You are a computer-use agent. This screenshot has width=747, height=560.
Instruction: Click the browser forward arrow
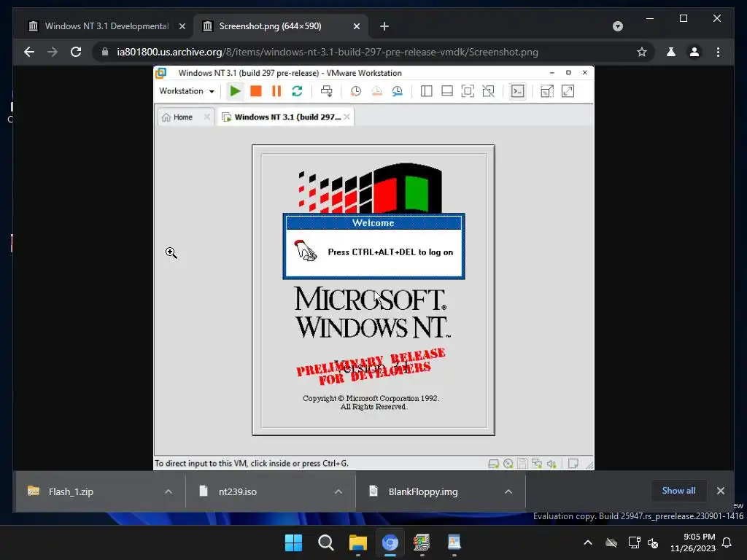53,52
